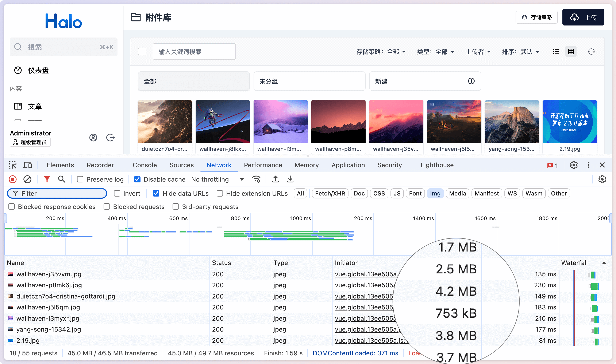This screenshot has height=364, width=616.
Task: Select the Fetch/XHR filter button
Action: coord(330,194)
